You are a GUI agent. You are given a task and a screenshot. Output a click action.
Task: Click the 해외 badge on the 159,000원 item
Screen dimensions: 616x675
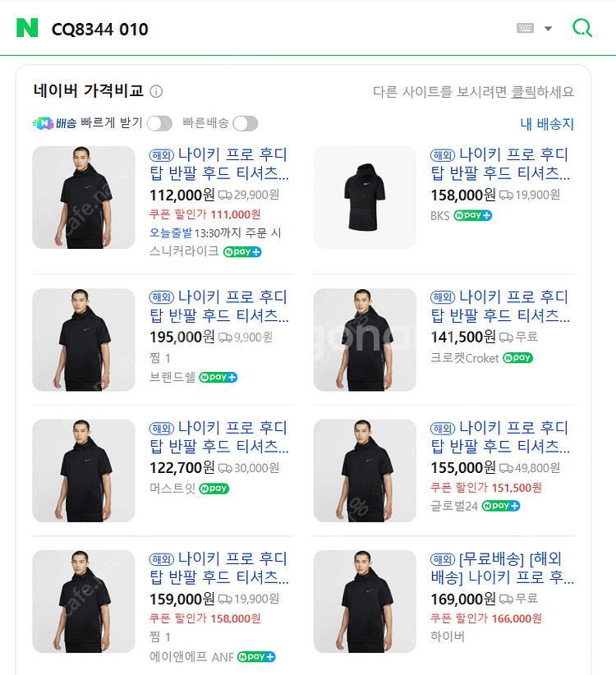coord(162,559)
